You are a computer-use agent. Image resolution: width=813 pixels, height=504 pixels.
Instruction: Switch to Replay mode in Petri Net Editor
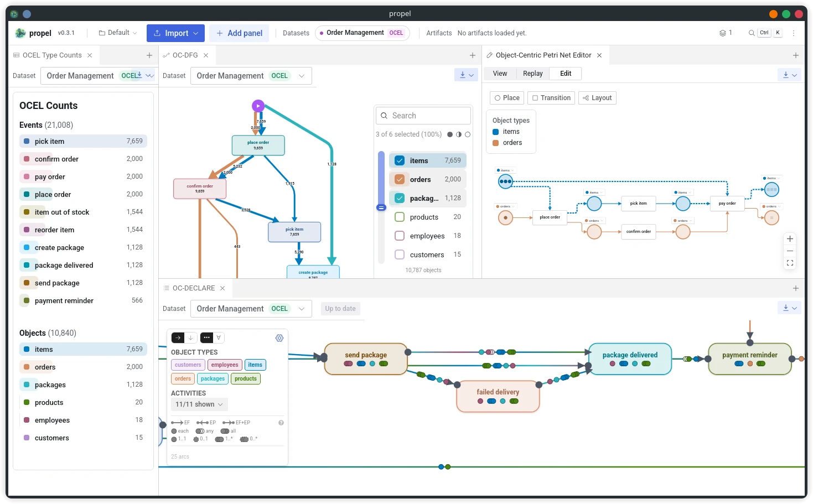pos(533,74)
